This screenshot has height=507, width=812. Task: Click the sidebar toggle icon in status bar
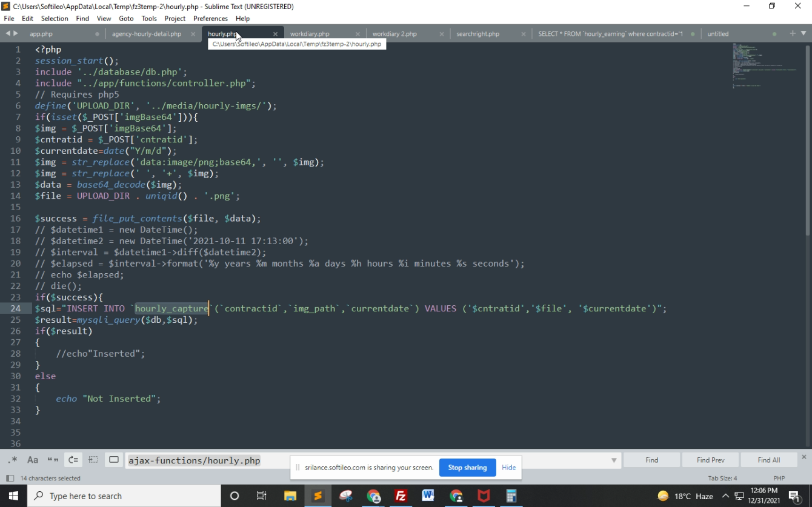10,478
